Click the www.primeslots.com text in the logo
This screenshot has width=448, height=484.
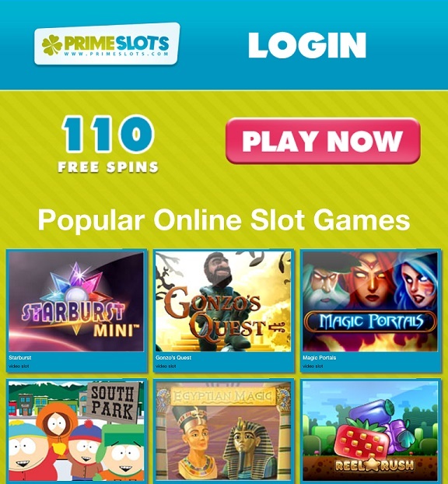[117, 54]
